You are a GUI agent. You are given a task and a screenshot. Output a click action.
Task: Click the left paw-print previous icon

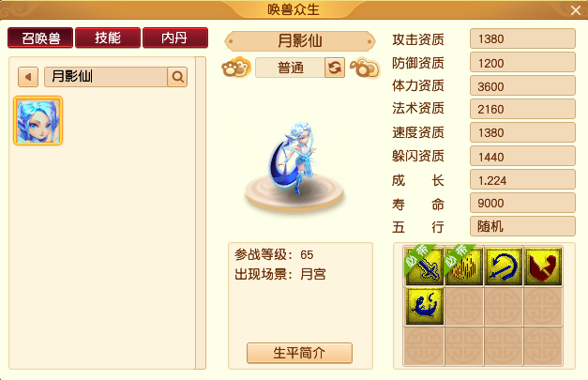[x=236, y=68]
